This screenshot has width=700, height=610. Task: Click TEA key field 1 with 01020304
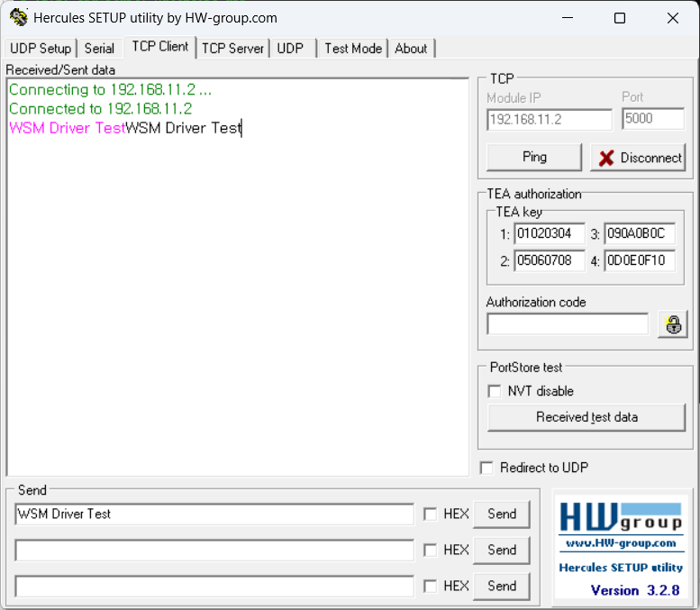pos(550,233)
